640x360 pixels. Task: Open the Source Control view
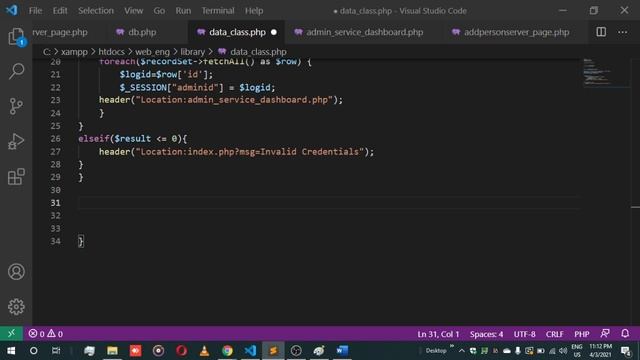click(16, 107)
